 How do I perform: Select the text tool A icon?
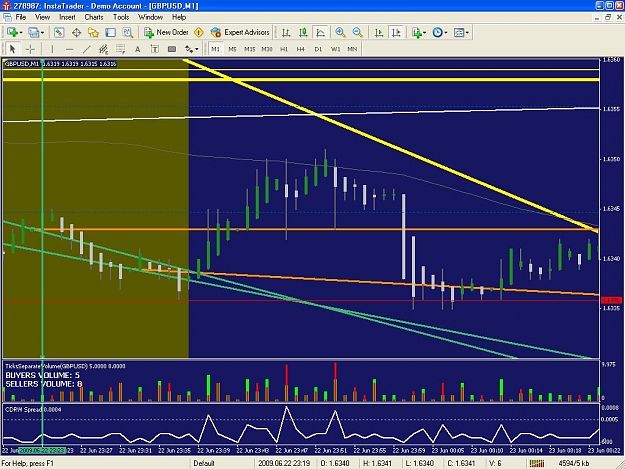(x=138, y=49)
